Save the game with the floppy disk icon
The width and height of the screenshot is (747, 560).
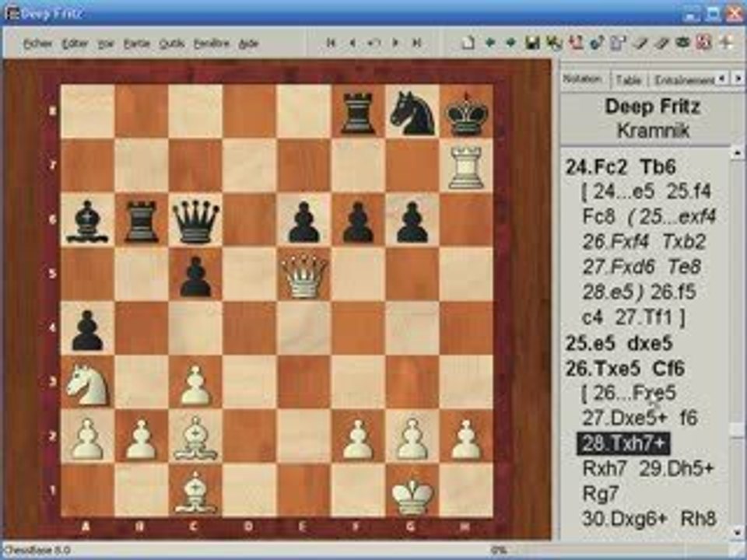[x=532, y=43]
